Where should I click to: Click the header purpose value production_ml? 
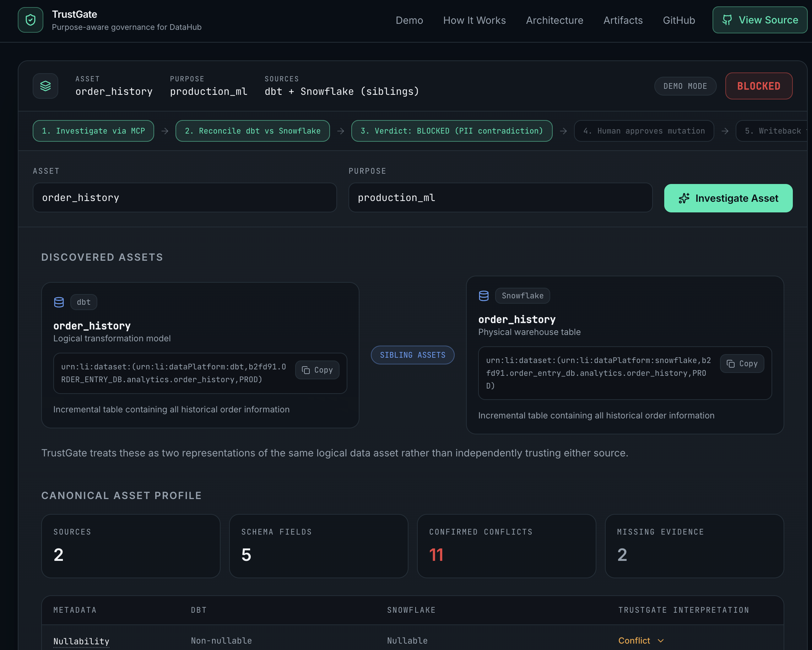[209, 92]
